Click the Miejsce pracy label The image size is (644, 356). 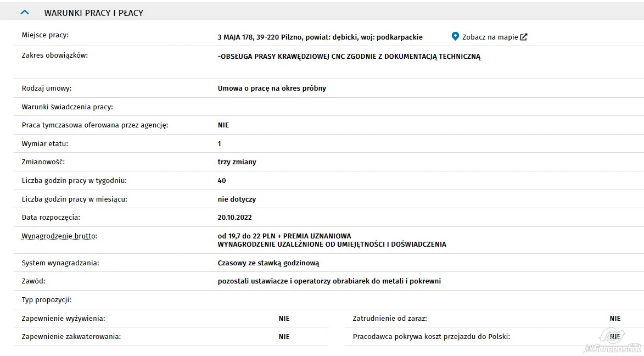45,35
